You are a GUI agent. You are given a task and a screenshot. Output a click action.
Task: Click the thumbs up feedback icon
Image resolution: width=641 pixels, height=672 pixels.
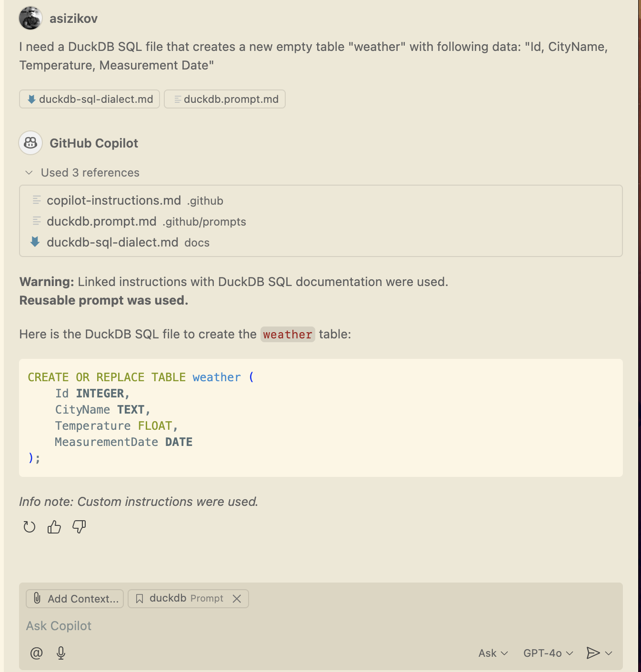[x=54, y=527]
